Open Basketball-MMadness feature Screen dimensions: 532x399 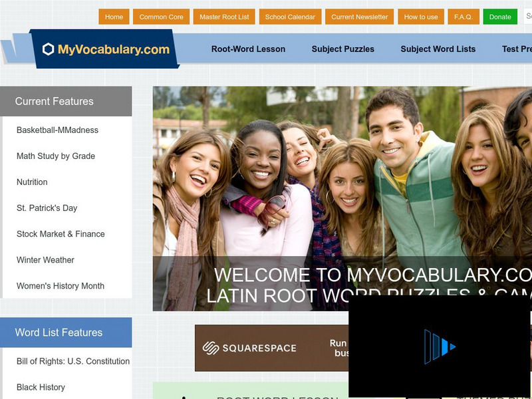[x=57, y=130]
